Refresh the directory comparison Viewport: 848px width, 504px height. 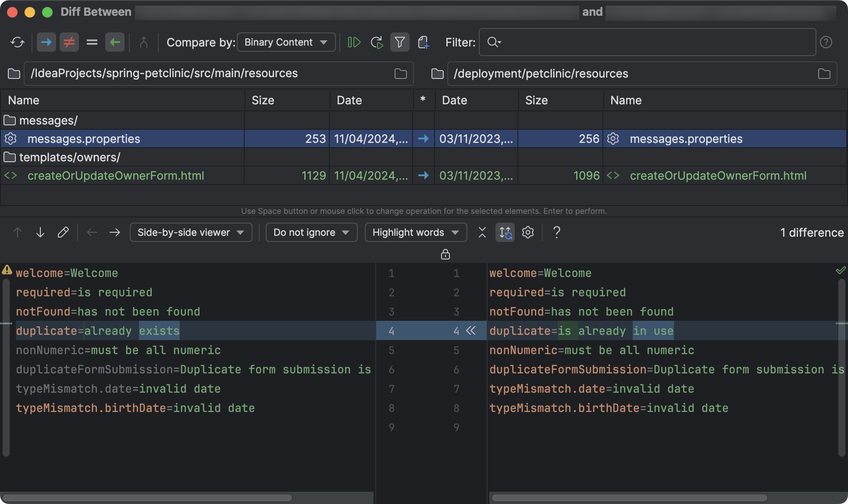[x=18, y=42]
